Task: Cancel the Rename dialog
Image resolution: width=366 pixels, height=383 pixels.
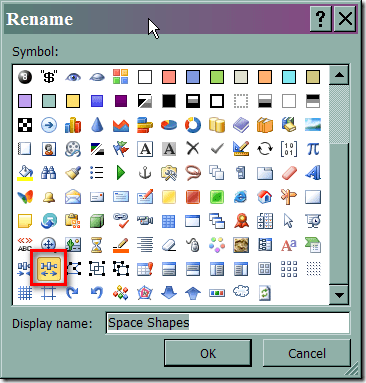Action: click(x=307, y=353)
